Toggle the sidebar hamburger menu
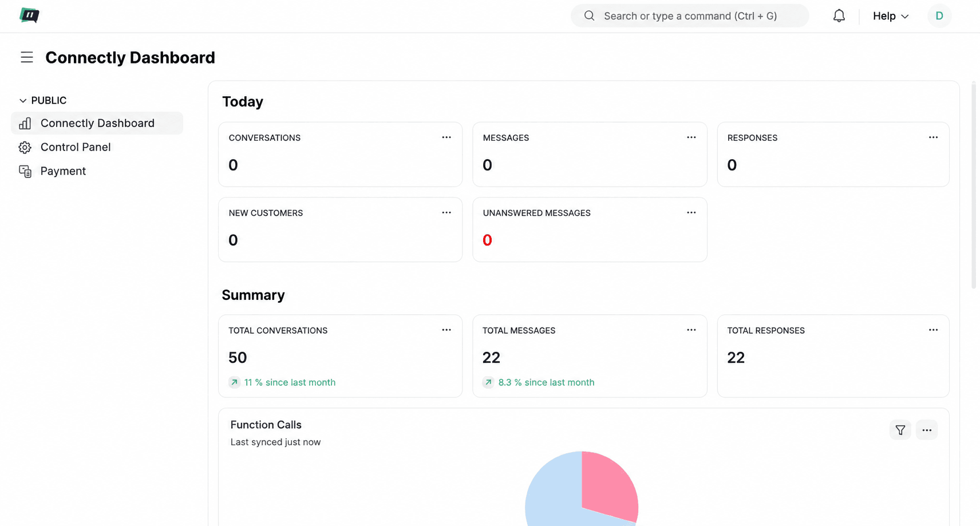Screen dimensions: 980x526 (27, 57)
